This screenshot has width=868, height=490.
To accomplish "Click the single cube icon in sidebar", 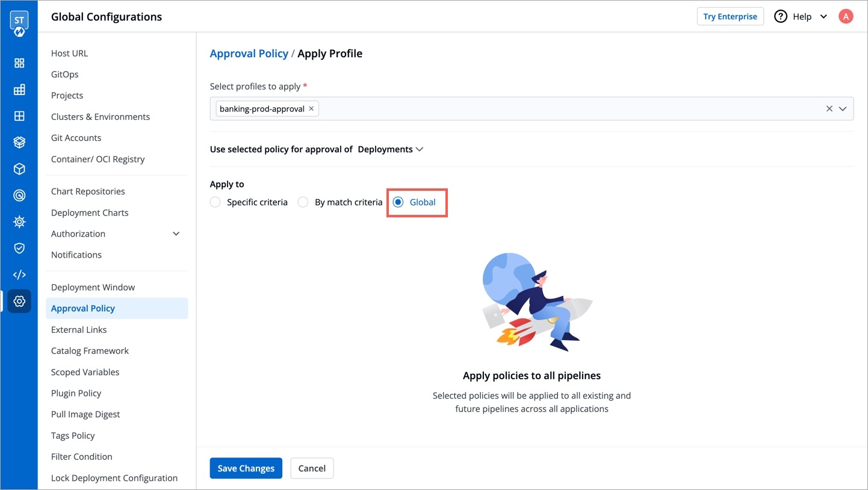I will click(19, 169).
